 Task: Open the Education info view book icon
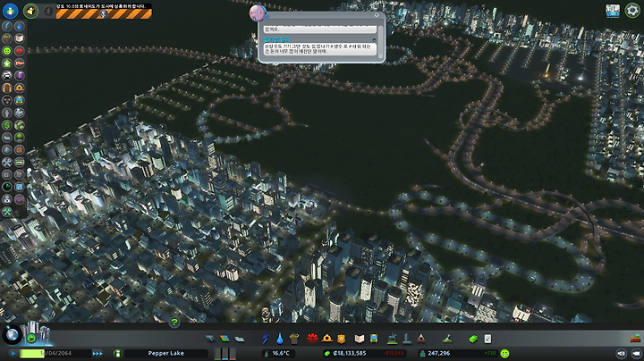[x=20, y=38]
